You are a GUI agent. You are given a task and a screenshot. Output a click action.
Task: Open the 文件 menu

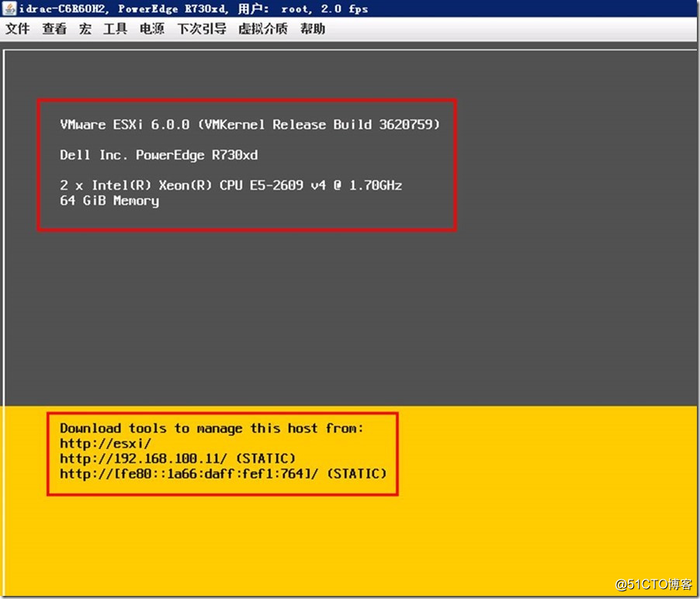(x=18, y=29)
